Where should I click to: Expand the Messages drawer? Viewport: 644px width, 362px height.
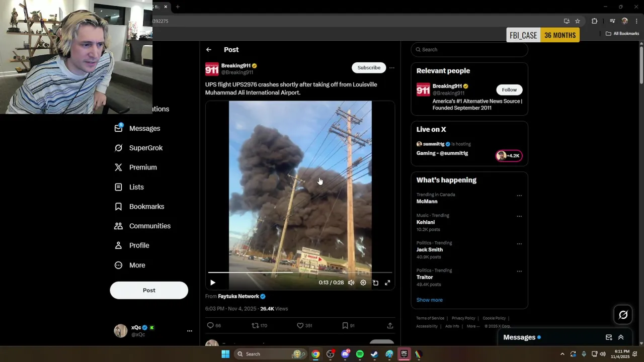pos(621,337)
